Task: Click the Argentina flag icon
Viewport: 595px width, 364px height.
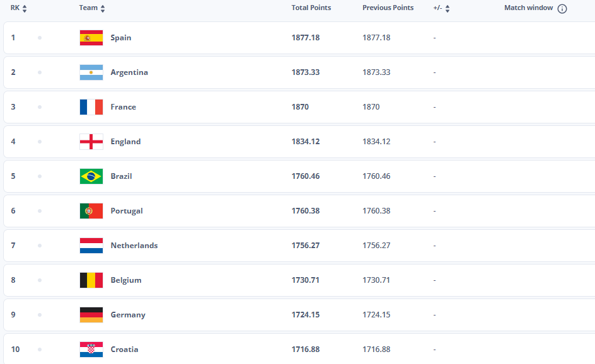Action: coord(91,72)
